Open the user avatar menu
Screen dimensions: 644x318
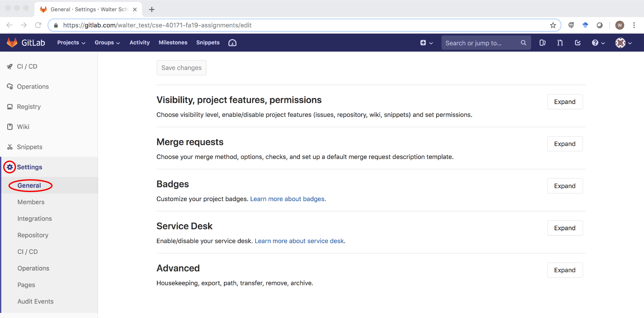623,43
